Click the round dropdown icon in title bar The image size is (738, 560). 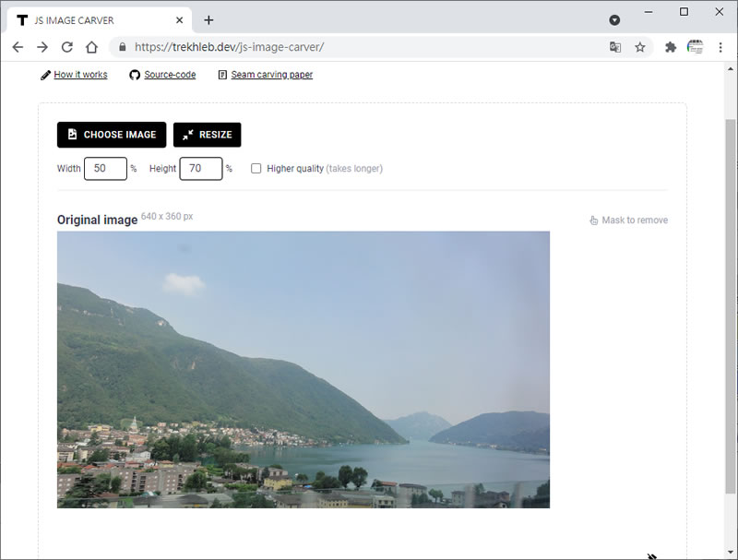(614, 20)
